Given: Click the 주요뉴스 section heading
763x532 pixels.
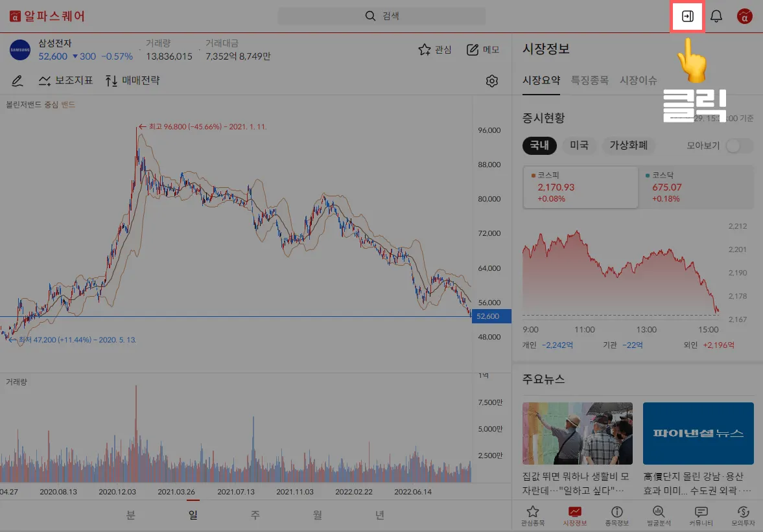Looking at the screenshot, I should click(543, 379).
